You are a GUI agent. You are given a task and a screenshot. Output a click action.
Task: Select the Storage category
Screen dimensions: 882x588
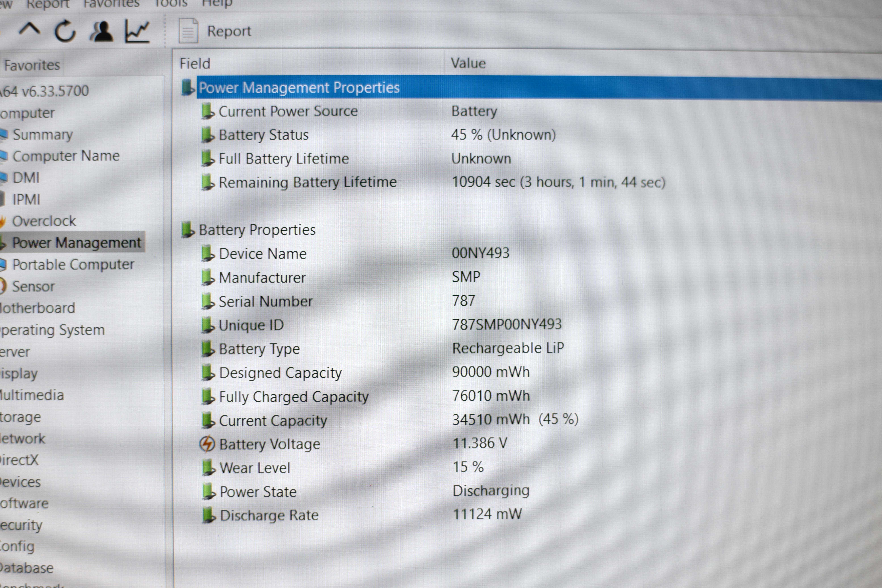coord(20,417)
